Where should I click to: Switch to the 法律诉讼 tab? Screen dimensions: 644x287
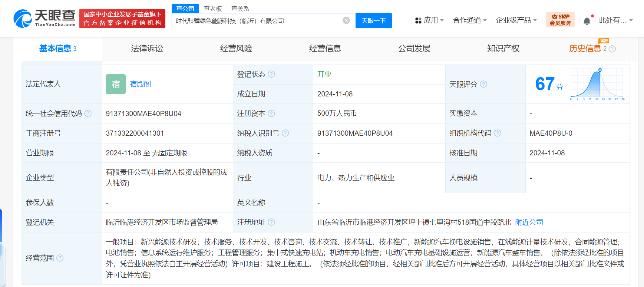coord(147,49)
